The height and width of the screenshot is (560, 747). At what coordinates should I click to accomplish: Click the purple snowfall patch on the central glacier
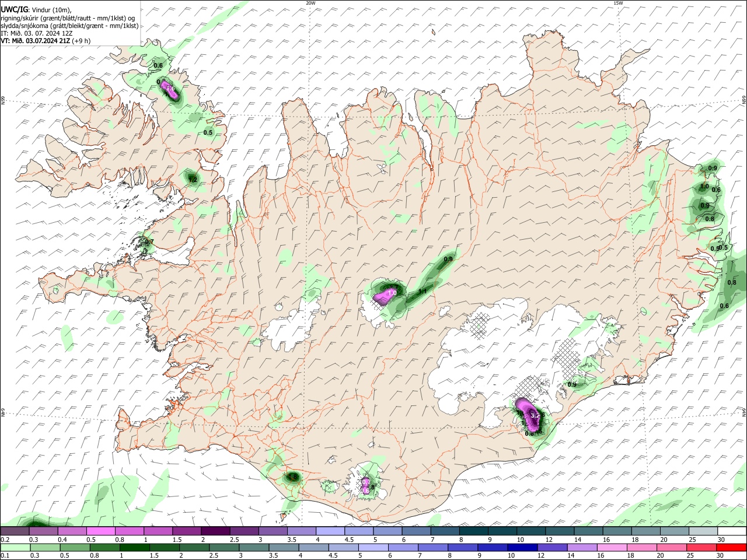[385, 296]
